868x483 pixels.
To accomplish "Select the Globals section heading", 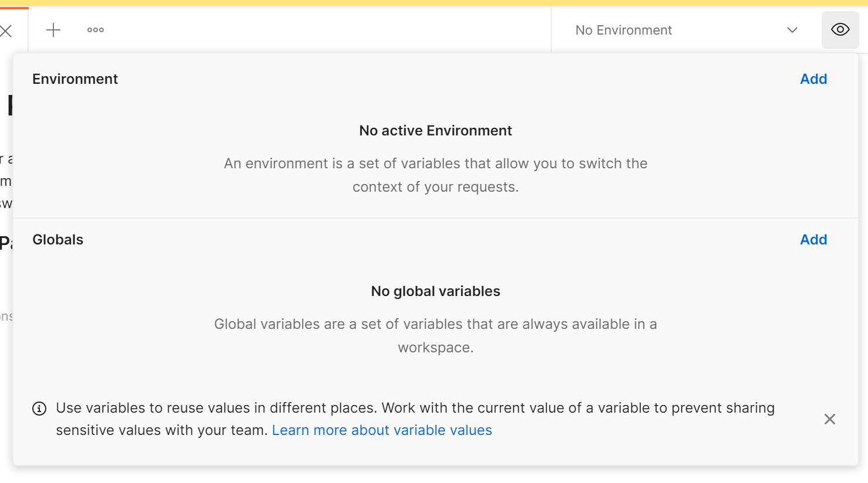I will 58,240.
